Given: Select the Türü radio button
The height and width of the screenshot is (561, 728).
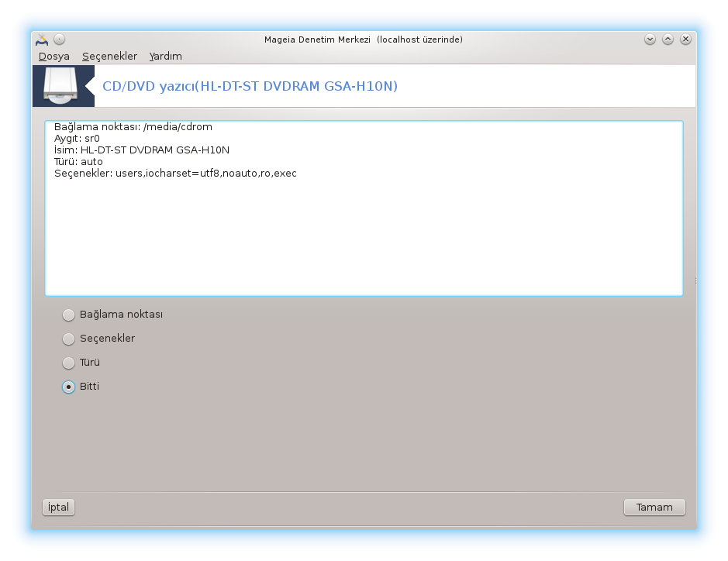Looking at the screenshot, I should point(68,363).
